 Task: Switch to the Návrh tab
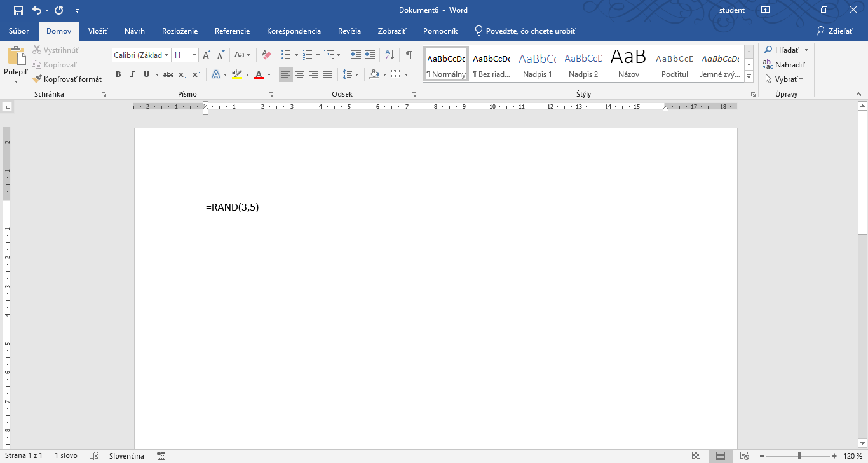coord(135,31)
